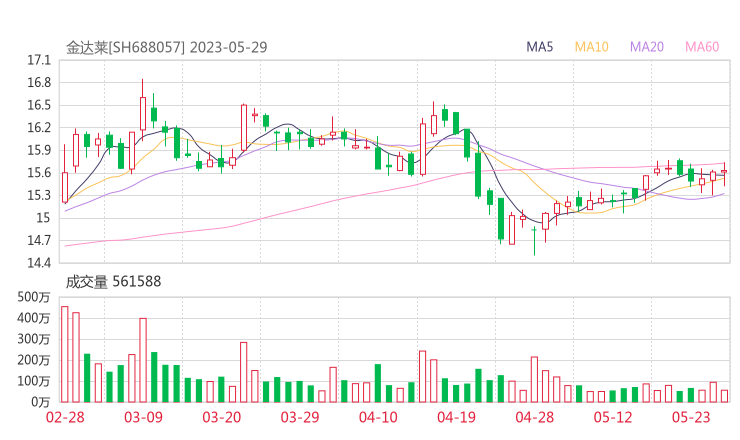Click the 05-23 date axis label
This screenshot has width=740, height=440.
(691, 417)
